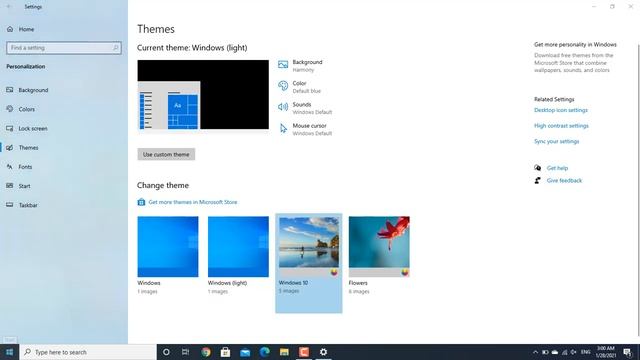Viewport: 640px width, 360px height.
Task: Select the Windows theme thumbnail
Action: coord(168,247)
